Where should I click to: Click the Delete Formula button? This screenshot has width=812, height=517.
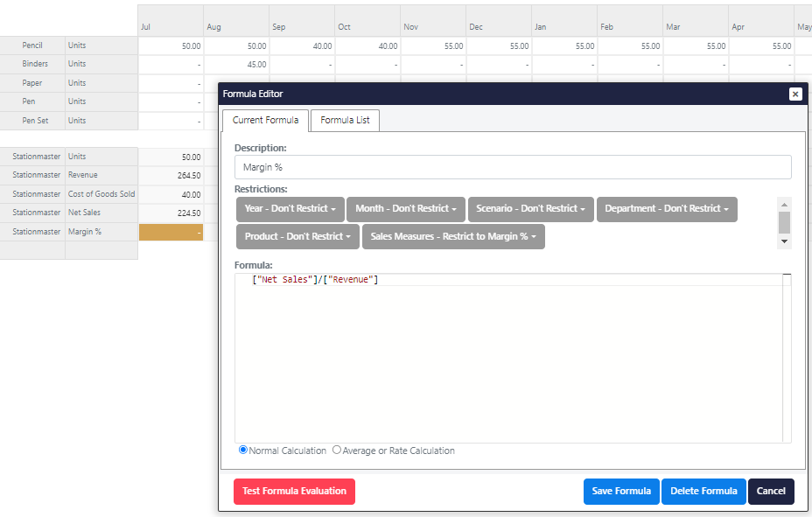coord(703,492)
